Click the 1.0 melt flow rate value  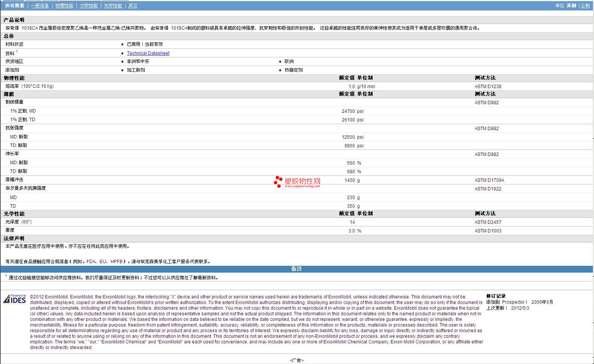click(x=352, y=87)
